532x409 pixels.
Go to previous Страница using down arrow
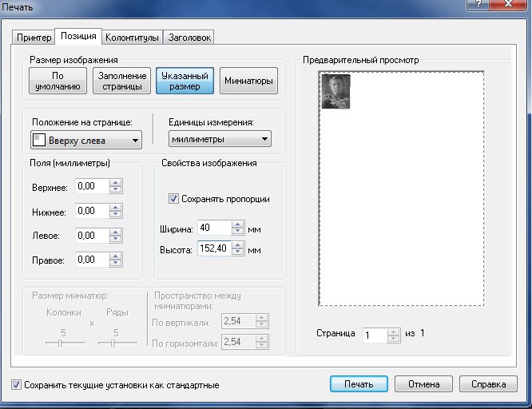tap(393, 339)
